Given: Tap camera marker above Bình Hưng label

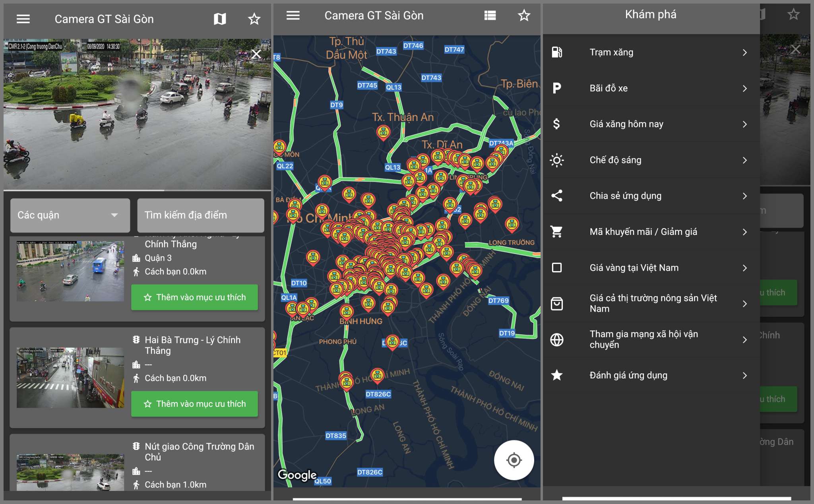Looking at the screenshot, I should click(347, 312).
